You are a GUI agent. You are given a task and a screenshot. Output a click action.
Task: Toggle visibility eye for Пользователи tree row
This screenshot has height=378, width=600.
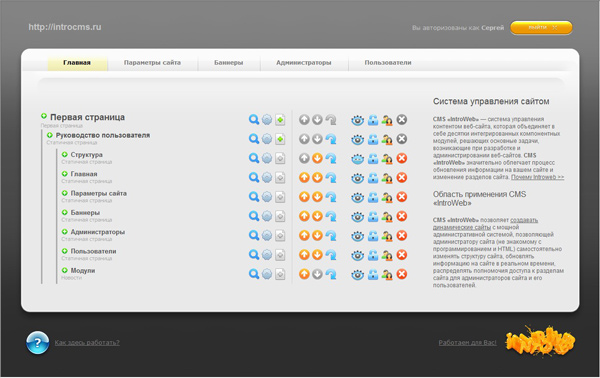[x=357, y=255]
